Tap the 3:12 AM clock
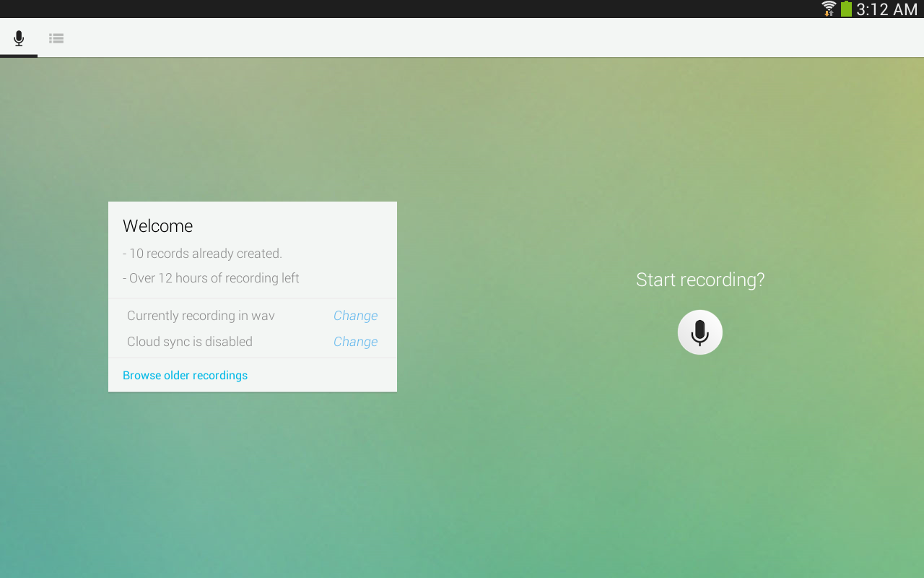Screen dimensions: 924x578 tap(887, 9)
